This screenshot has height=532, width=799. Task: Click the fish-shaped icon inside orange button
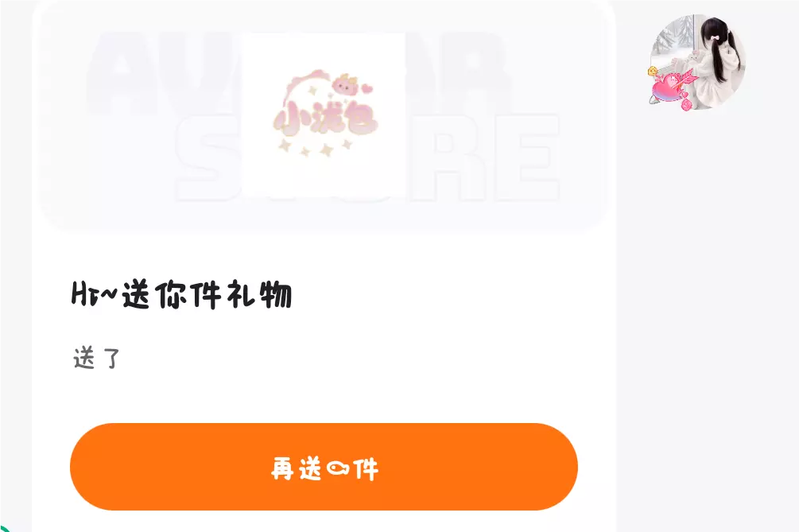click(x=337, y=468)
